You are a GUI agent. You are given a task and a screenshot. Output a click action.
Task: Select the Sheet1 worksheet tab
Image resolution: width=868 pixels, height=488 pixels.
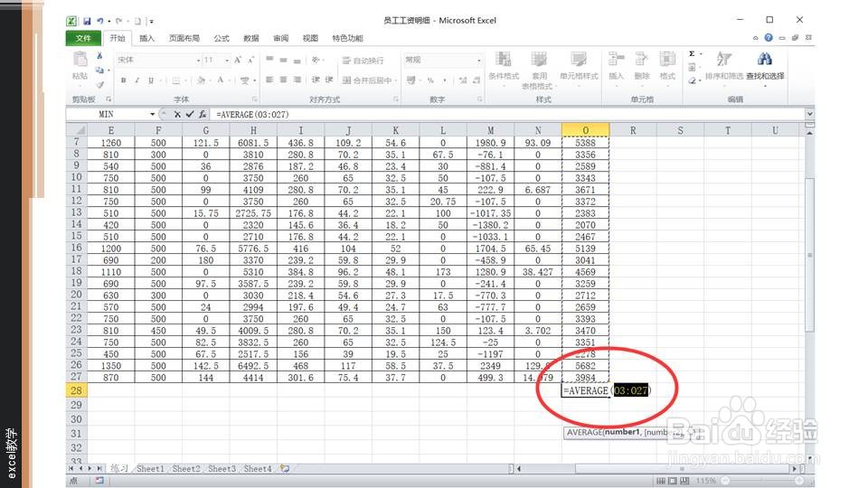coord(150,469)
